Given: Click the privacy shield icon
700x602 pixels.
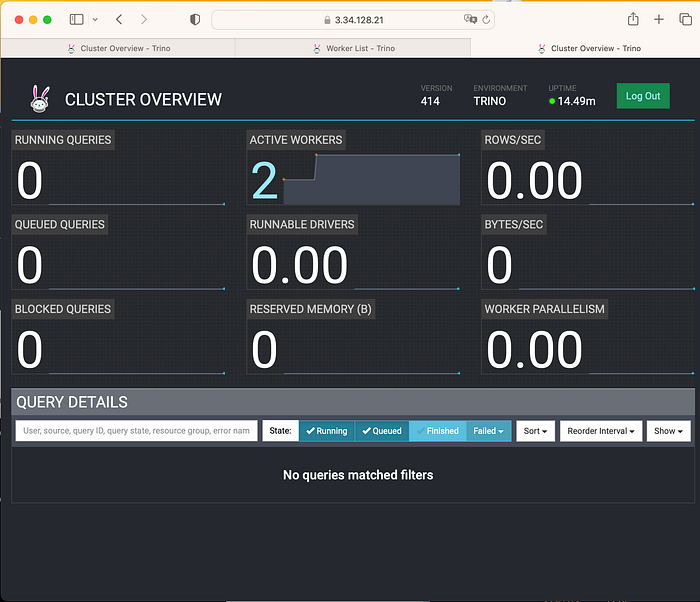Looking at the screenshot, I should click(x=195, y=20).
